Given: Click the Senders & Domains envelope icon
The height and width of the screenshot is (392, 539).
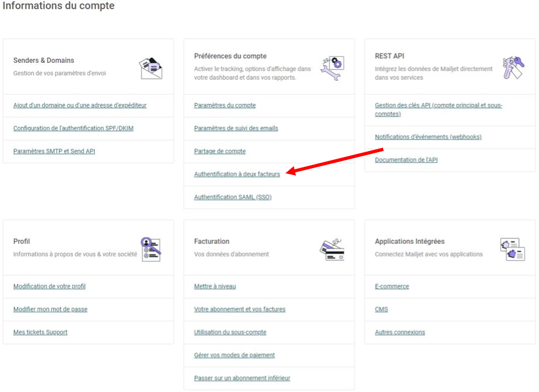Looking at the screenshot, I should (151, 68).
